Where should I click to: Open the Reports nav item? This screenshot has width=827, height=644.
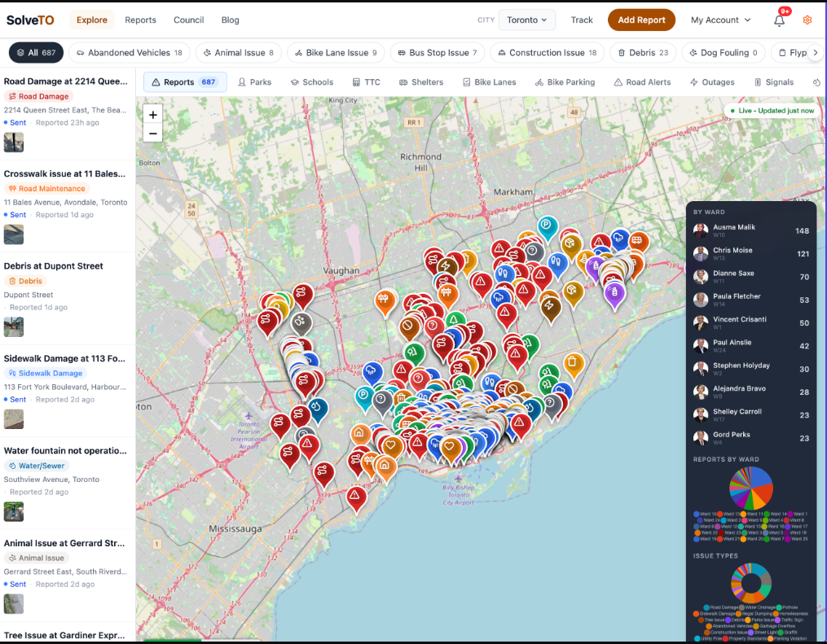140,20
